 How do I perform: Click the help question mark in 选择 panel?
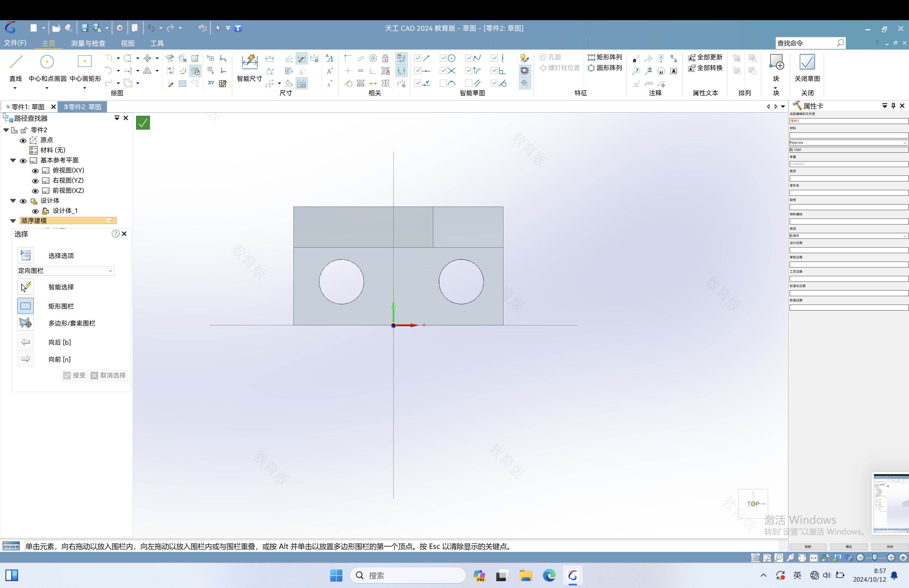coord(116,234)
